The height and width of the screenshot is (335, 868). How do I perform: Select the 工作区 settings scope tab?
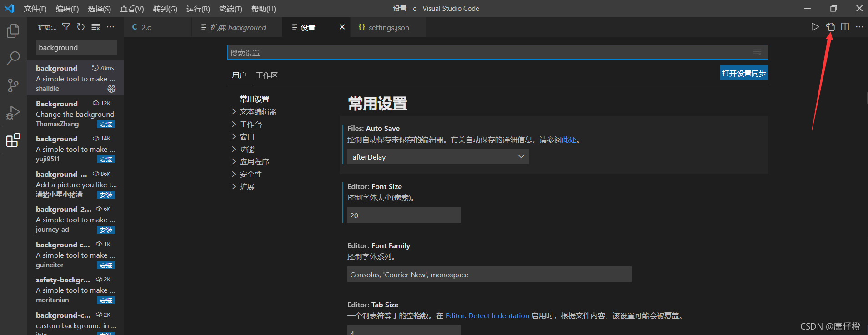(x=266, y=75)
